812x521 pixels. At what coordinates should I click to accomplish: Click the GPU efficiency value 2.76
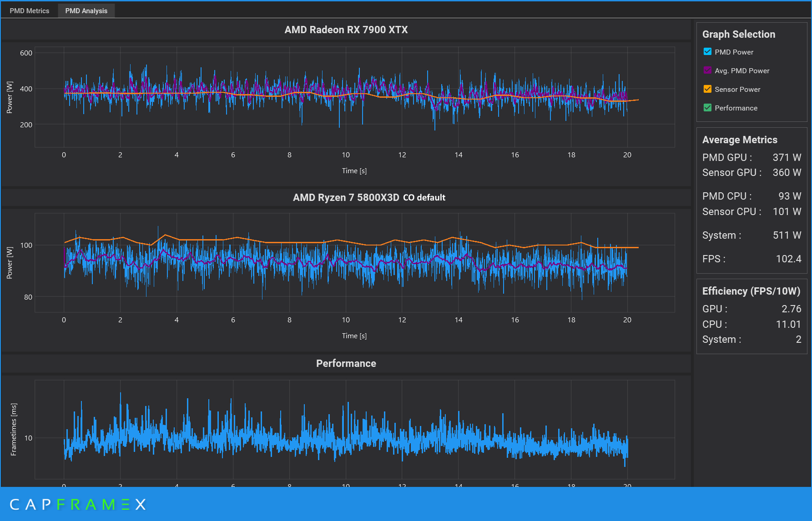[792, 309]
